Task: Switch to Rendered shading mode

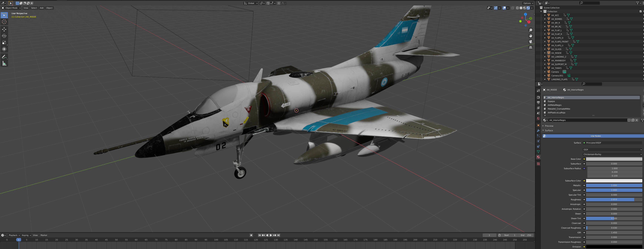Action: tap(528, 8)
